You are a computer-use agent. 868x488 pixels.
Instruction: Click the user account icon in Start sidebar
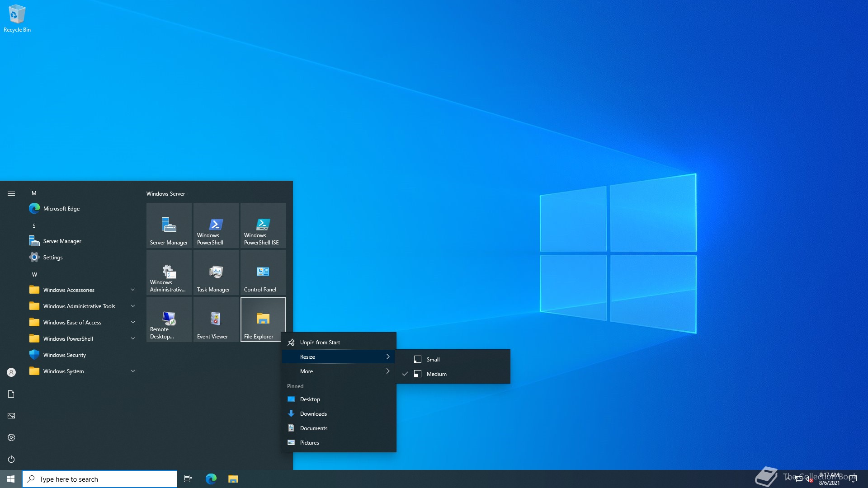coord(11,372)
